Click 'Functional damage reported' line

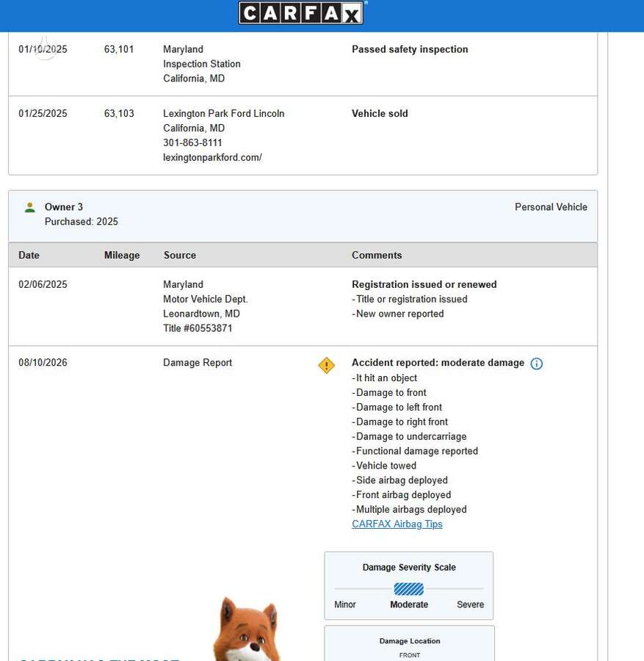coord(415,451)
